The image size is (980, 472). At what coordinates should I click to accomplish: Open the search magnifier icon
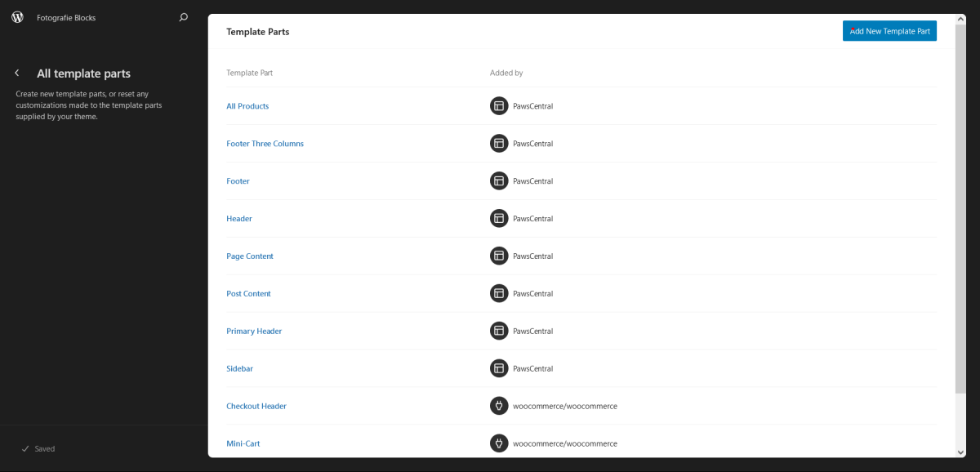tap(184, 17)
